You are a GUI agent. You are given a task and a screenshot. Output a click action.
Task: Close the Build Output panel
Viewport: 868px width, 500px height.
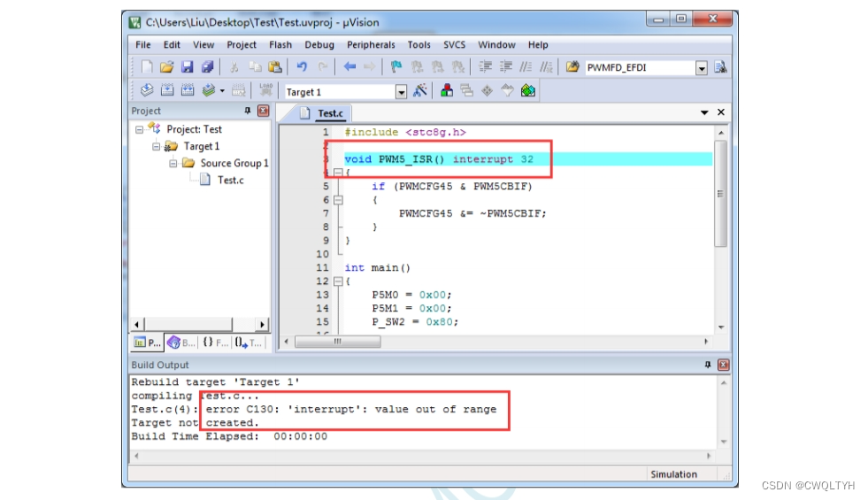[724, 365]
